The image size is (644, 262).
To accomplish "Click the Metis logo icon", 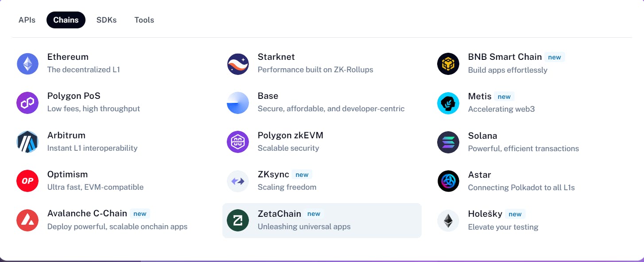I will (448, 103).
